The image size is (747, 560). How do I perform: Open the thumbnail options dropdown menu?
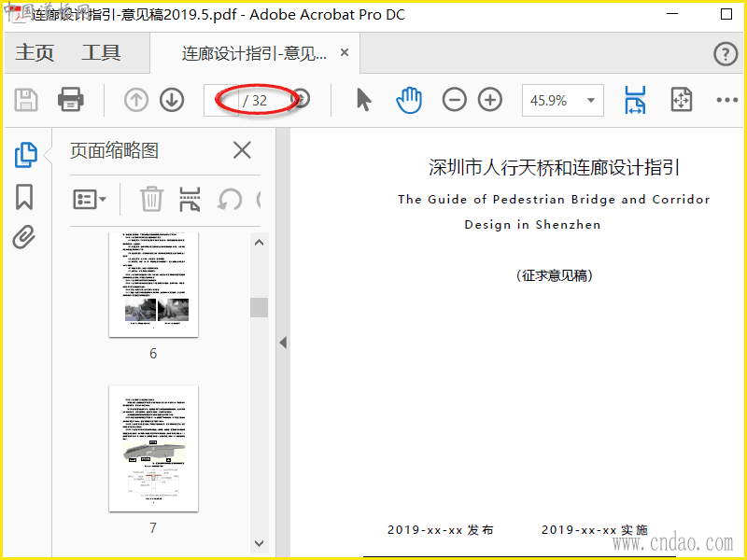(x=90, y=199)
